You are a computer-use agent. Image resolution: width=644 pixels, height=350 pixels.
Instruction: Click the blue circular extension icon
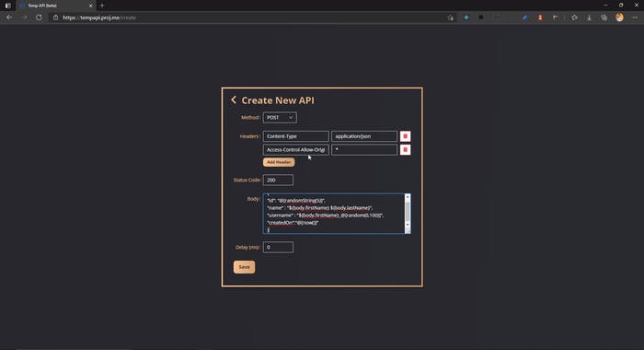[x=466, y=17]
